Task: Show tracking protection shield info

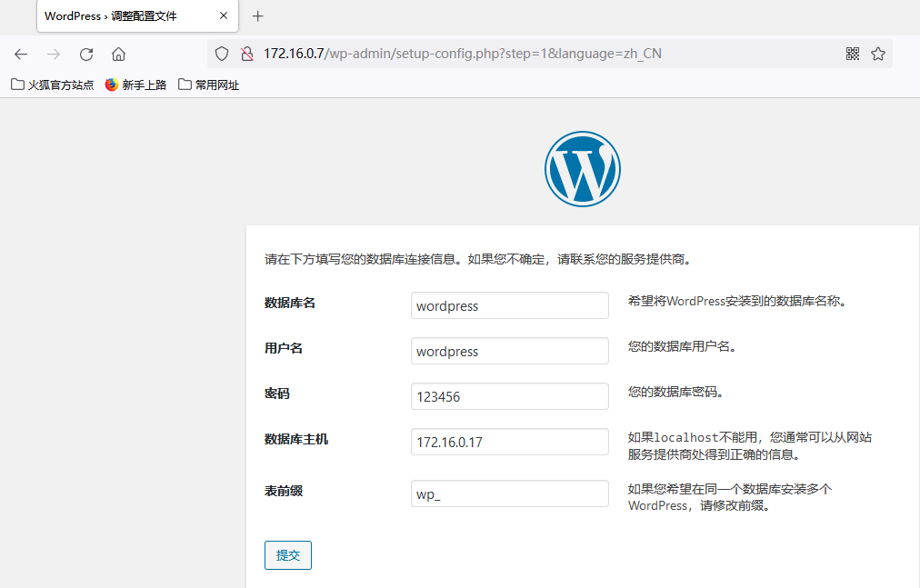Action: click(222, 54)
